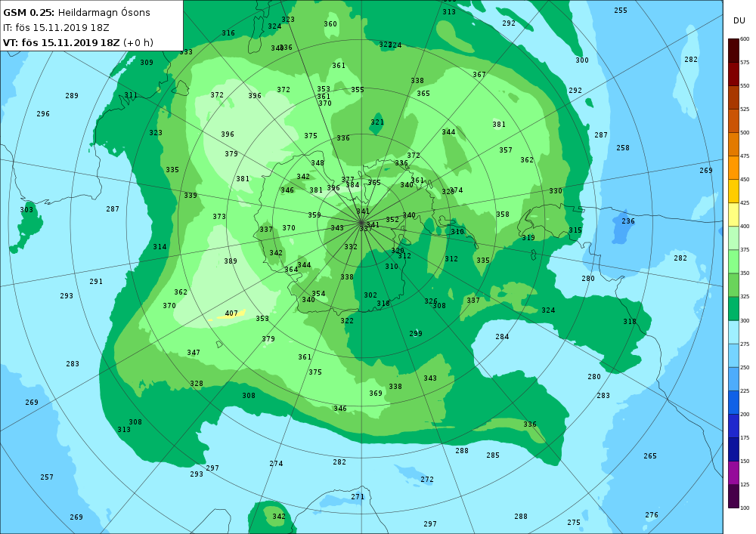This screenshot has height=534, width=756.
Task: Click the '299' ozone value
Action: pyautogui.click(x=416, y=333)
